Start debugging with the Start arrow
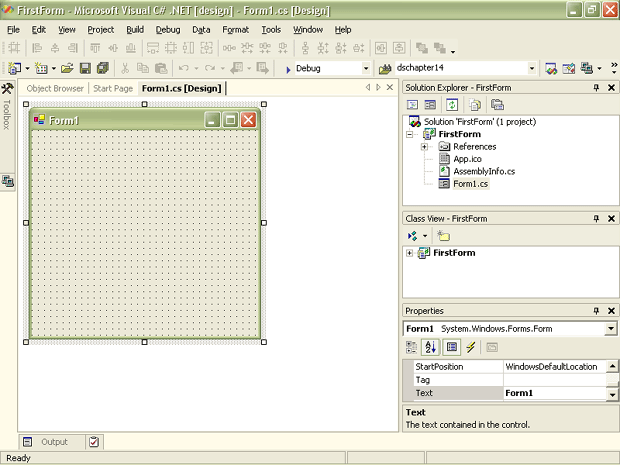 tap(288, 69)
